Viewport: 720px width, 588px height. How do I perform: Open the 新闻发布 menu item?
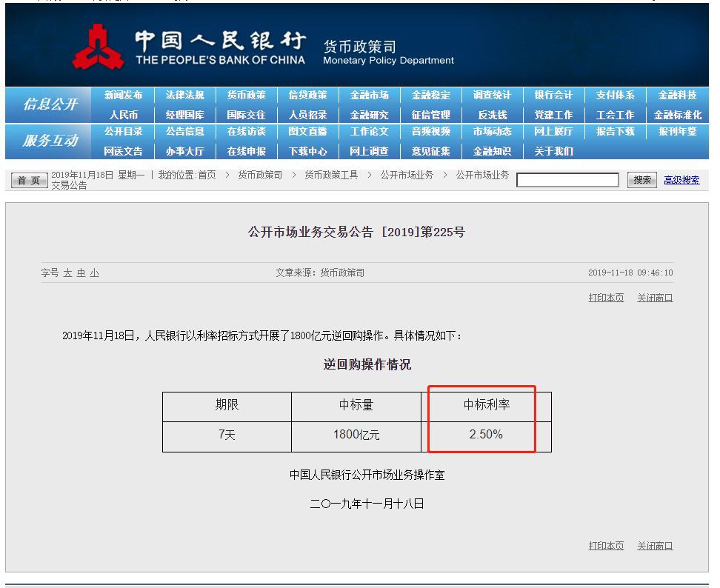coord(123,96)
